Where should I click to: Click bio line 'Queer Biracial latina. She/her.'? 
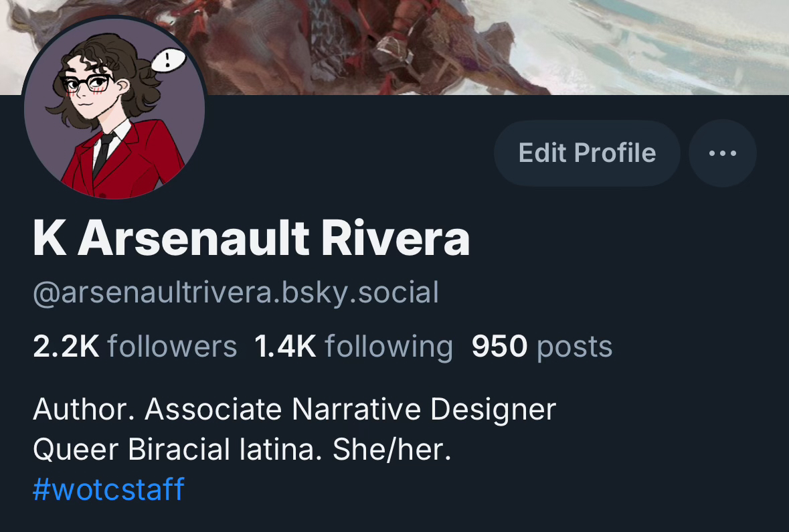[242, 449]
